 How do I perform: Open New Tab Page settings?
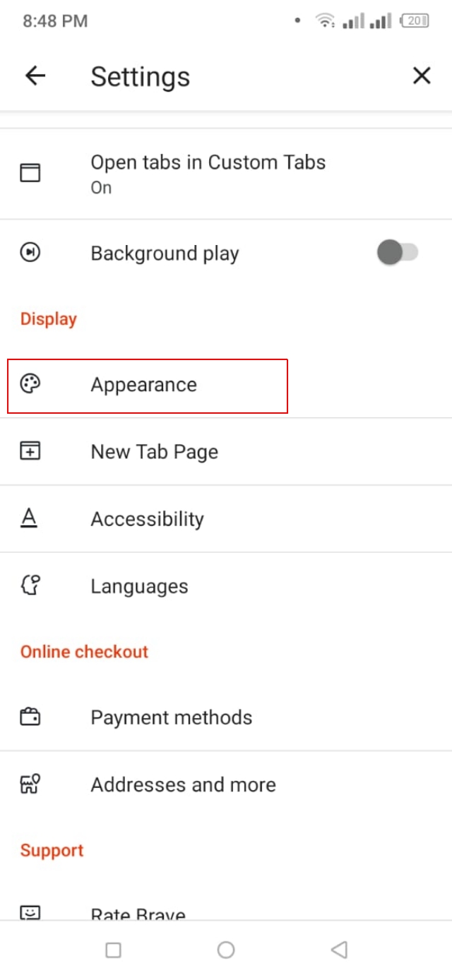tap(154, 451)
